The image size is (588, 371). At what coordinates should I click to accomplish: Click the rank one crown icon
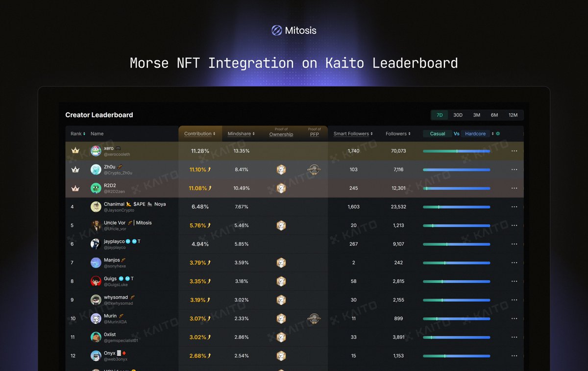[x=75, y=151]
